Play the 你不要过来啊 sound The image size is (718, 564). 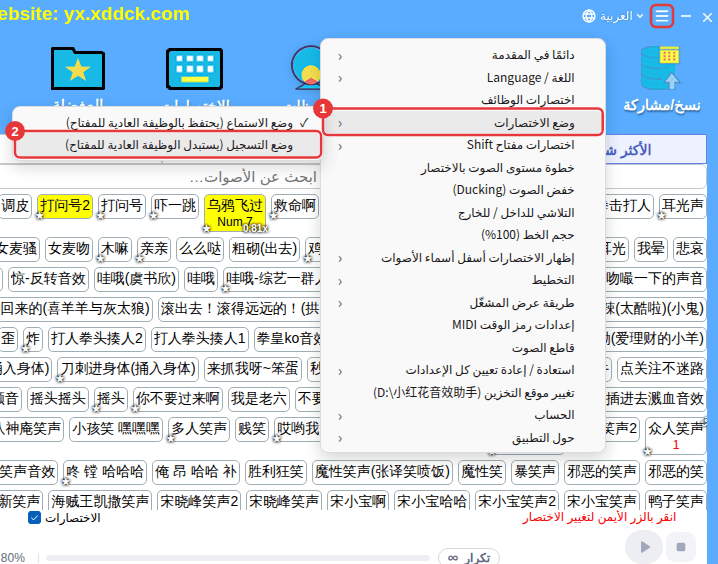pyautogui.click(x=178, y=399)
